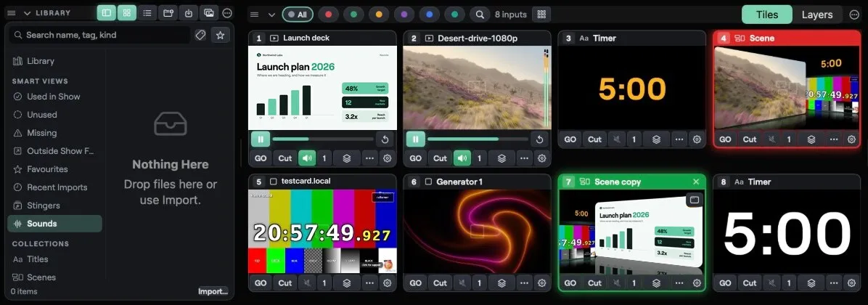This screenshot has width=868, height=305.
Task: Click the image stack icon in library toolbar
Action: click(x=209, y=13)
